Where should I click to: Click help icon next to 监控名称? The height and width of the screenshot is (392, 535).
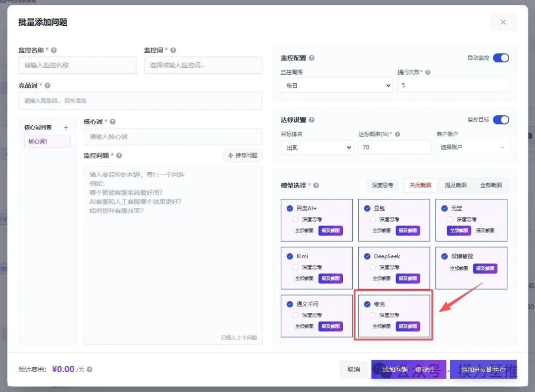[54, 50]
